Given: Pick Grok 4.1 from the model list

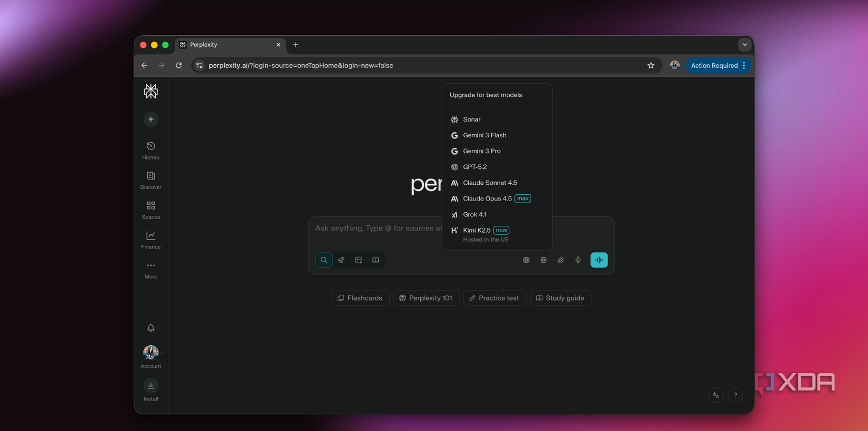Looking at the screenshot, I should click(x=497, y=214).
